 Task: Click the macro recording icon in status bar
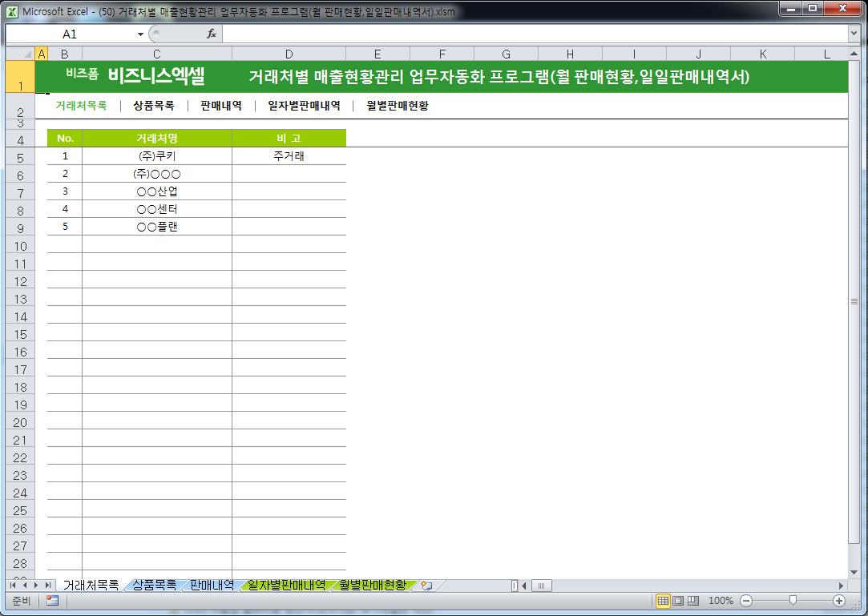pos(53,601)
